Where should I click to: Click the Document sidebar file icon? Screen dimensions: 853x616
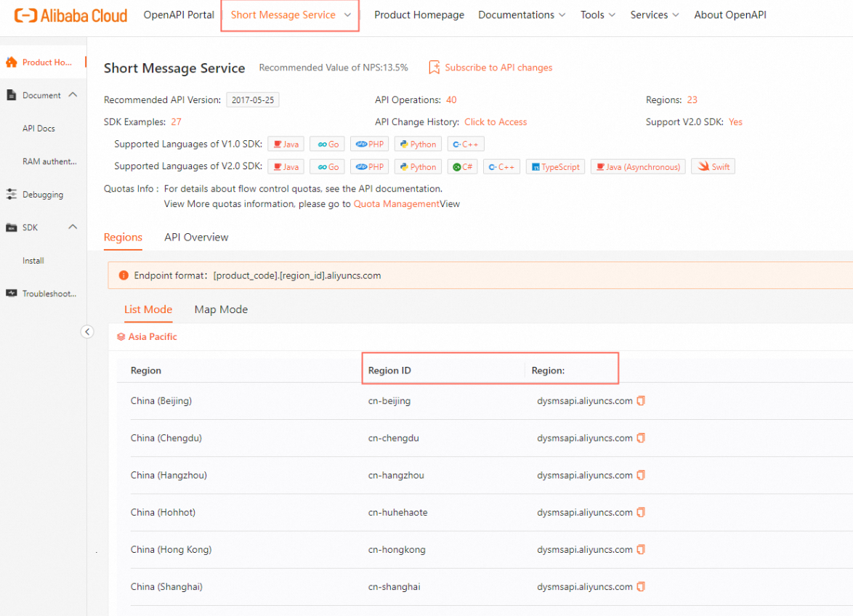pyautogui.click(x=12, y=95)
